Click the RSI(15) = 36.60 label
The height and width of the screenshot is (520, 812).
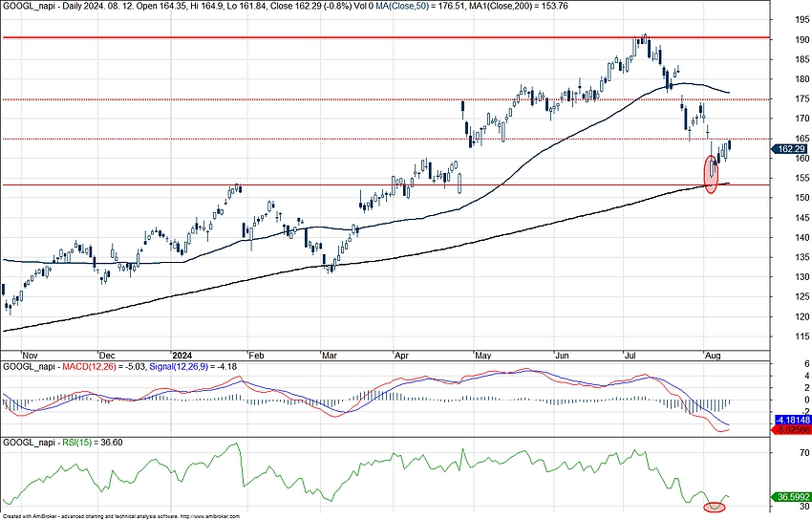pyautogui.click(x=92, y=443)
